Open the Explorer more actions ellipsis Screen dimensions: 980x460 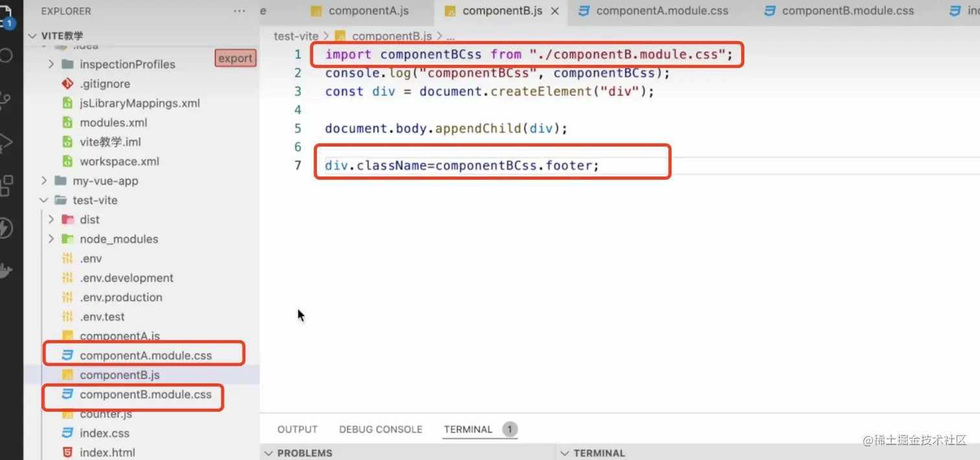(239, 11)
